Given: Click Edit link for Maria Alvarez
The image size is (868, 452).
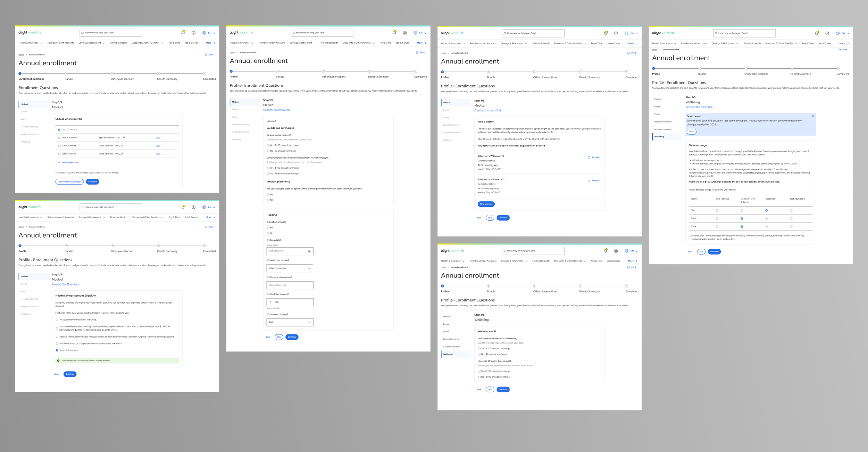Looking at the screenshot, I should tap(158, 138).
